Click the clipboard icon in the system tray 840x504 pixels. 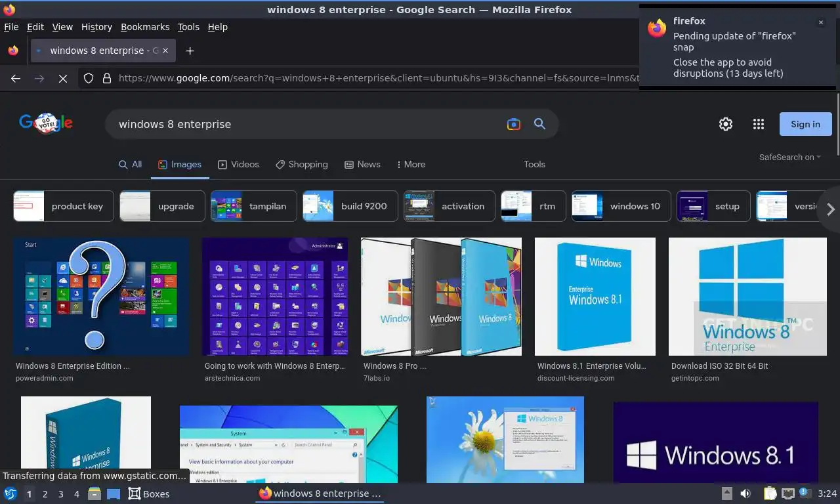pos(770,493)
